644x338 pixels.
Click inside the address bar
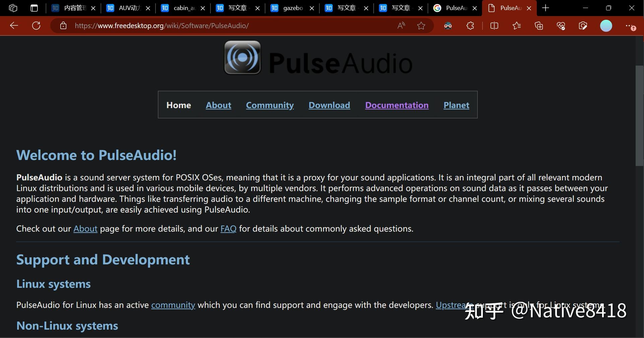[x=201, y=25]
